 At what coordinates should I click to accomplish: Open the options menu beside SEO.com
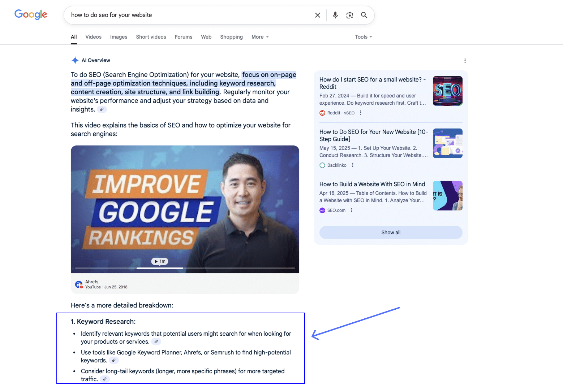point(352,210)
